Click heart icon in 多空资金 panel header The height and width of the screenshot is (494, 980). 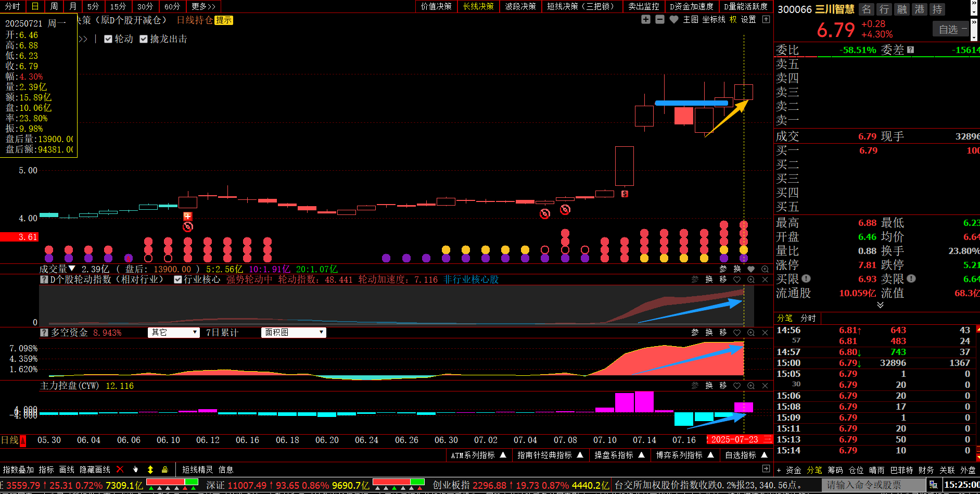tap(737, 333)
